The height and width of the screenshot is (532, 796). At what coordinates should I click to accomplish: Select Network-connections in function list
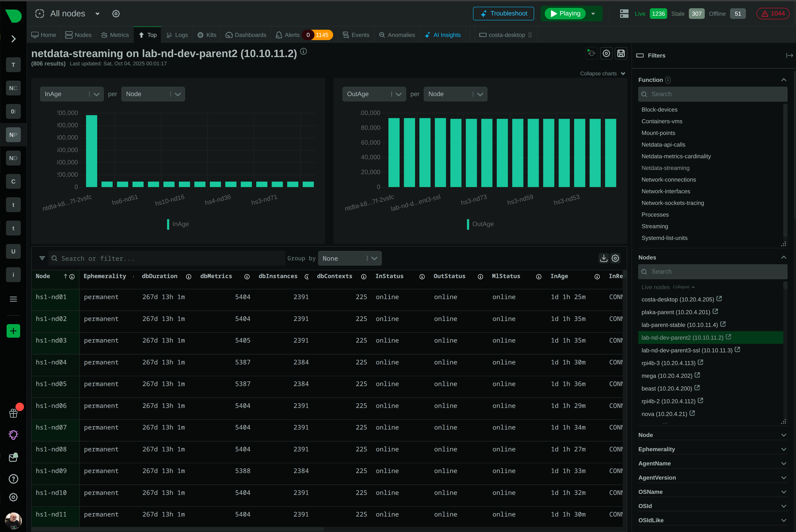pos(668,179)
